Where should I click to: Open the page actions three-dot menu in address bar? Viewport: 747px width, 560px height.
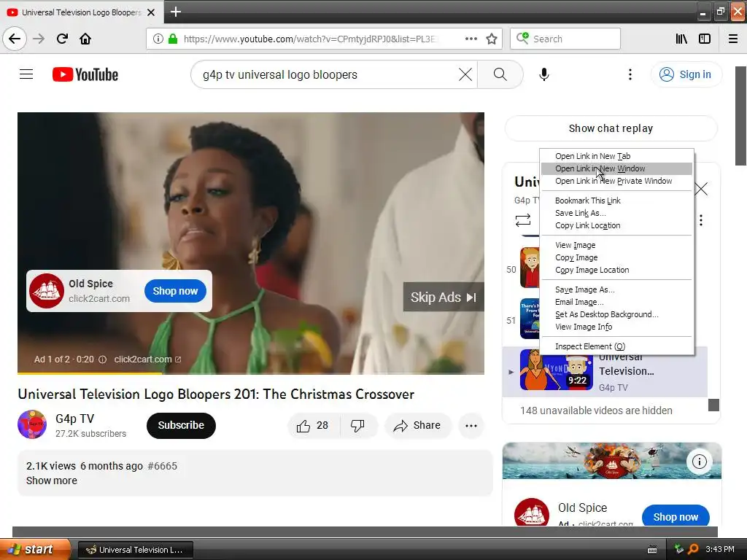click(471, 39)
